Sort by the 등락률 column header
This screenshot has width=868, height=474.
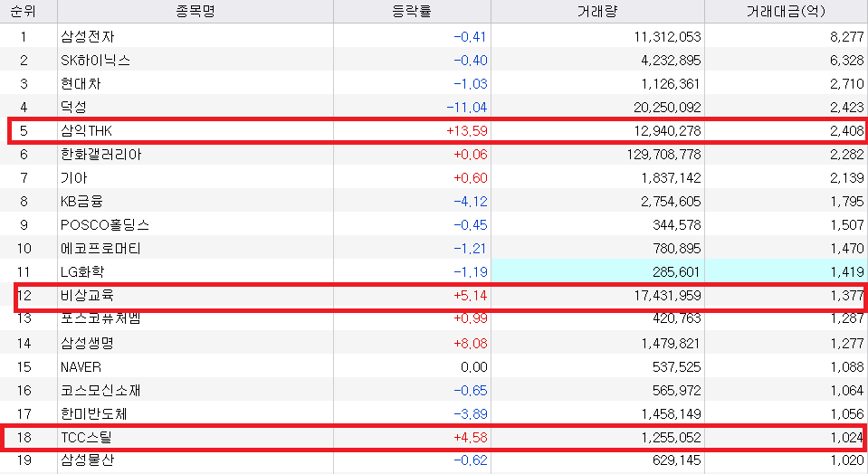pyautogui.click(x=412, y=11)
